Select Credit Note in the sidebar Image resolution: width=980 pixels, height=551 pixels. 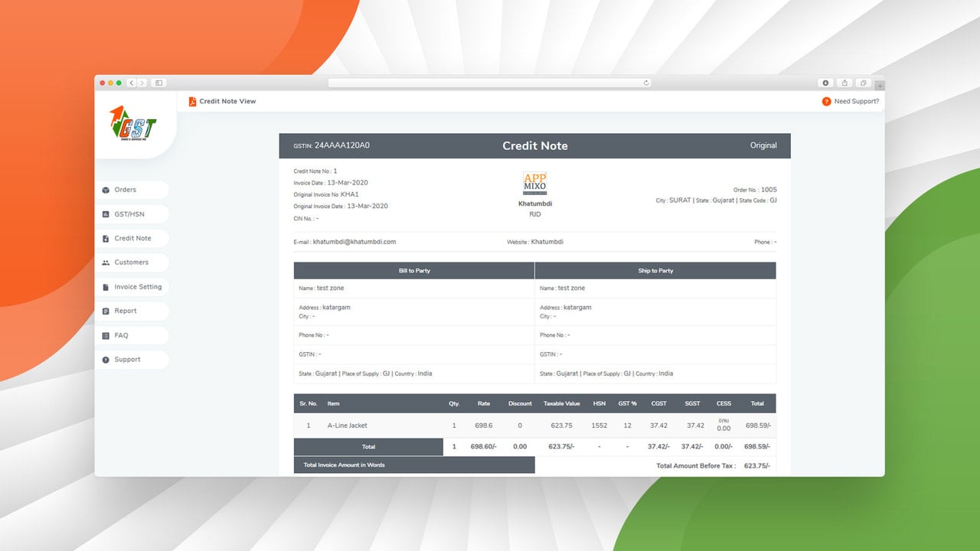pyautogui.click(x=132, y=238)
